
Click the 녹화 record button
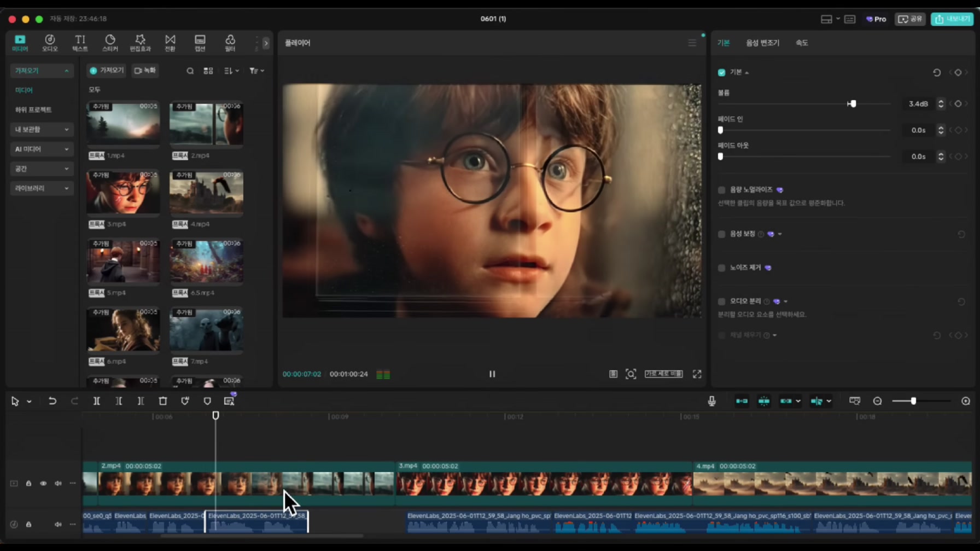coord(145,71)
